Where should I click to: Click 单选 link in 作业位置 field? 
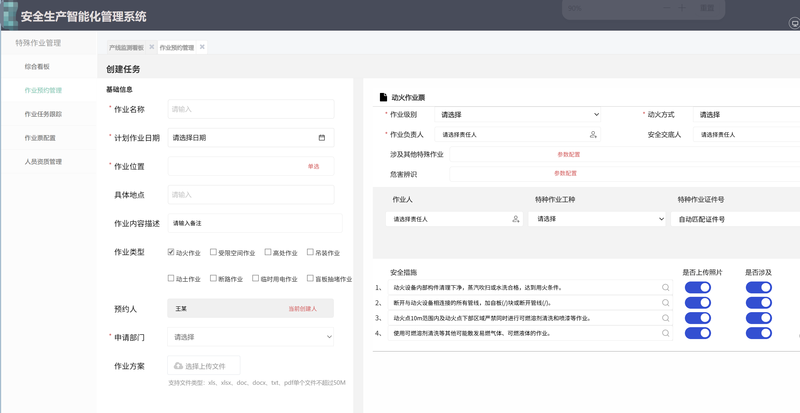click(x=313, y=166)
